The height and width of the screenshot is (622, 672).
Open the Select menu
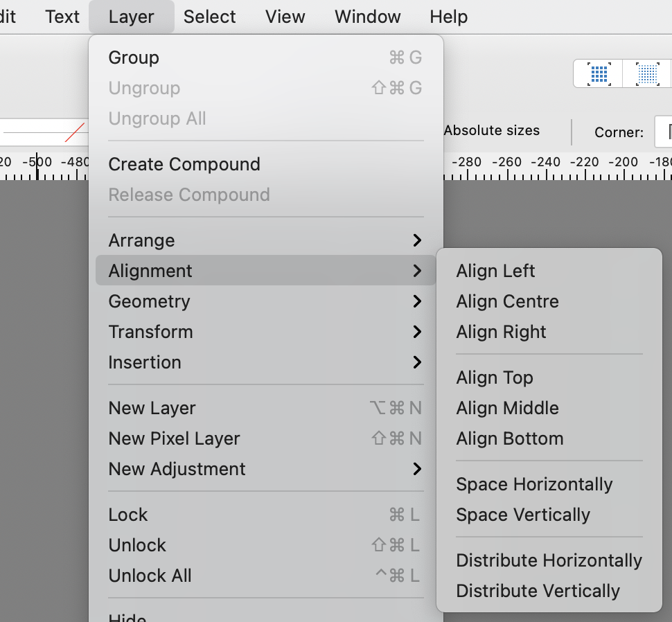209,17
